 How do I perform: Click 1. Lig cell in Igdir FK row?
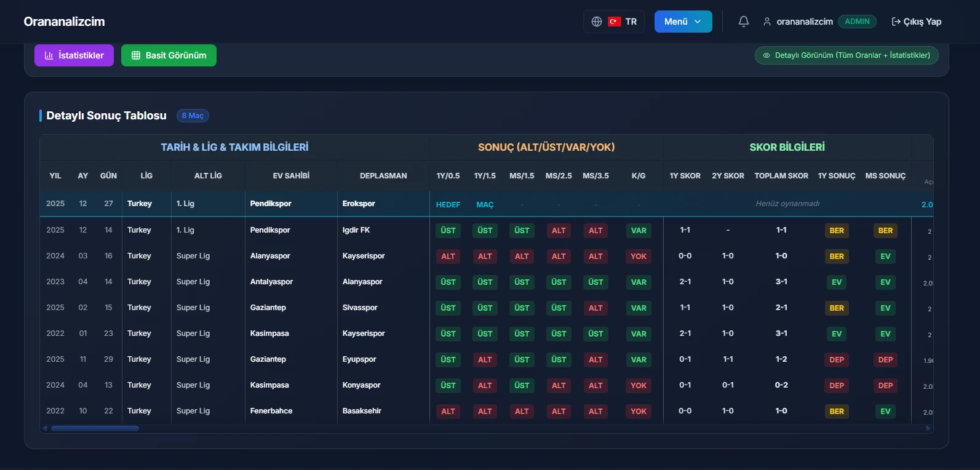185,230
